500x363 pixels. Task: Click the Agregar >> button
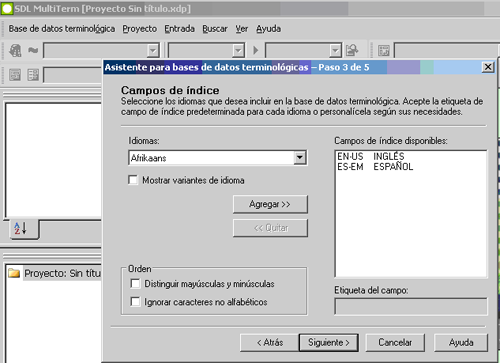pyautogui.click(x=270, y=204)
